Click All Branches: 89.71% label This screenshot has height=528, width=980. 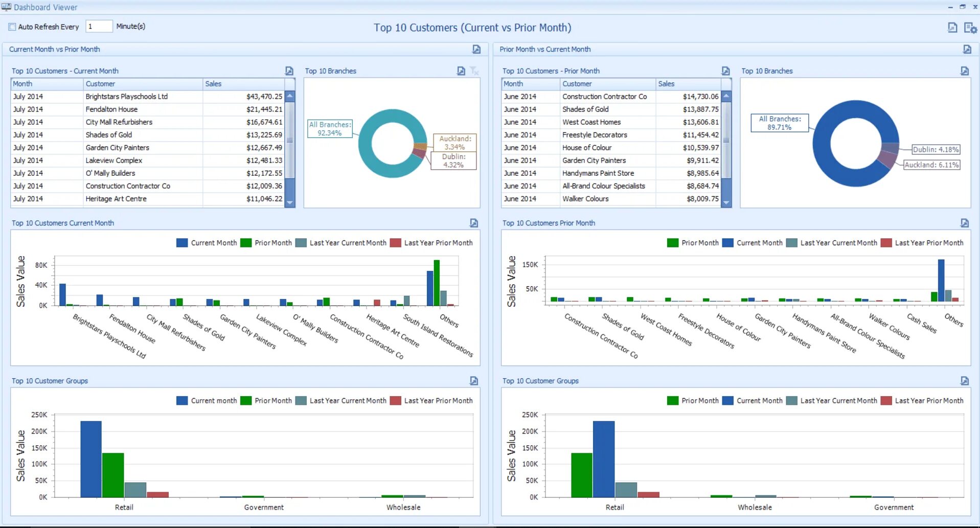(x=780, y=123)
